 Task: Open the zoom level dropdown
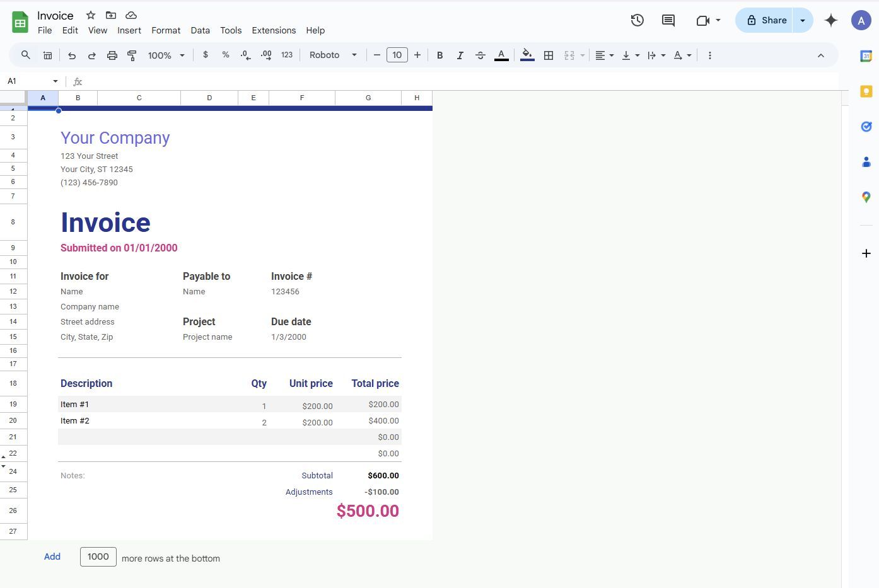(165, 55)
